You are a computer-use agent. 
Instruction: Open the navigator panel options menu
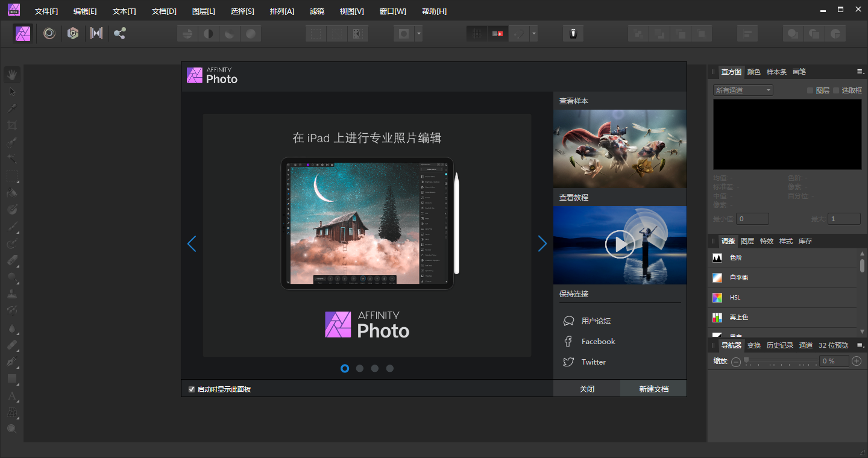click(860, 345)
